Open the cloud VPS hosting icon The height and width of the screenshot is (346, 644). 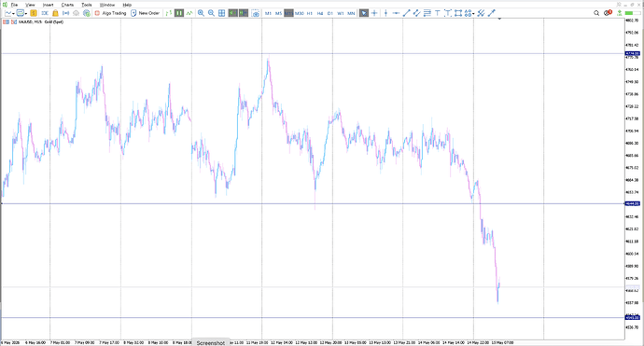pyautogui.click(x=76, y=13)
